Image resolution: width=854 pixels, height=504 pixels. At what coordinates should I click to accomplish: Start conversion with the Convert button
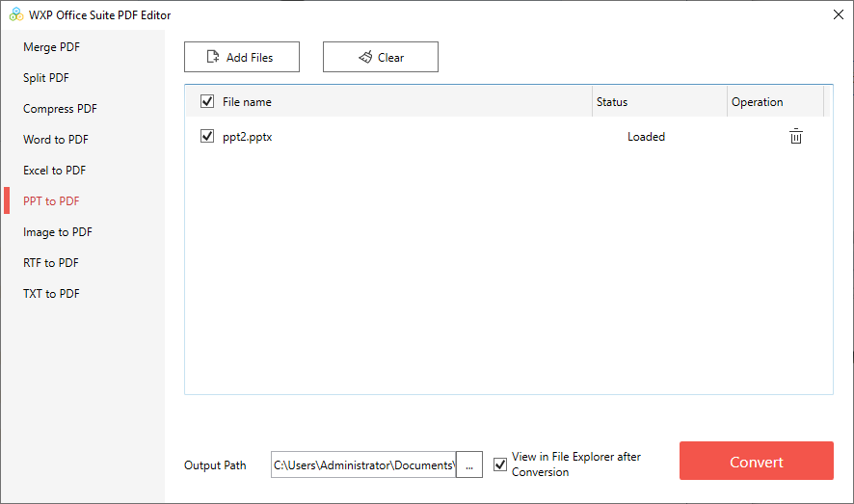[757, 461]
